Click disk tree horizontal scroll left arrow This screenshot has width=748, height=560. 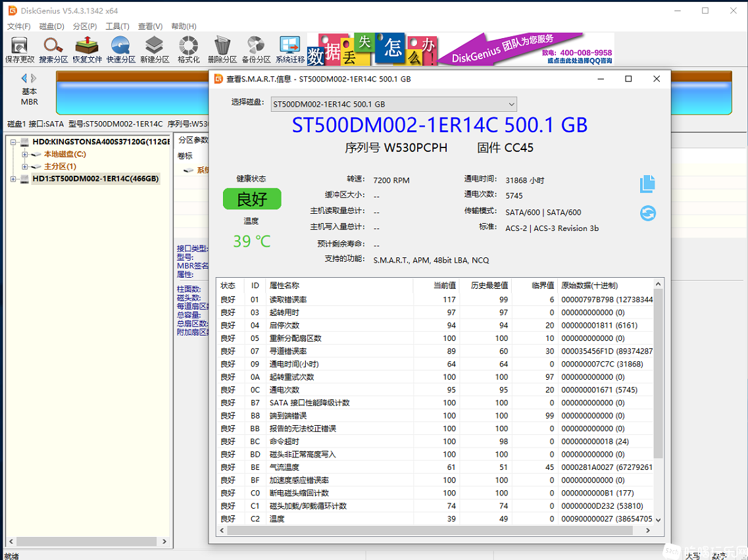click(x=11, y=542)
